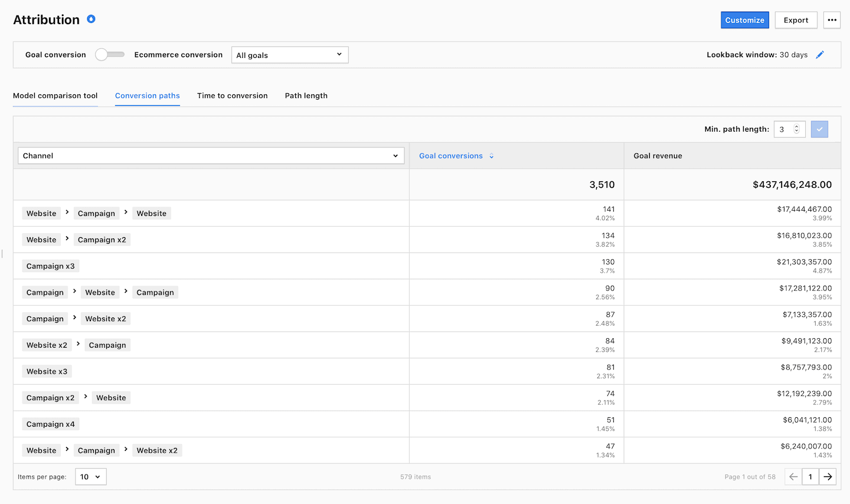Go to previous page arrow
This screenshot has height=504, width=850.
pyautogui.click(x=793, y=477)
